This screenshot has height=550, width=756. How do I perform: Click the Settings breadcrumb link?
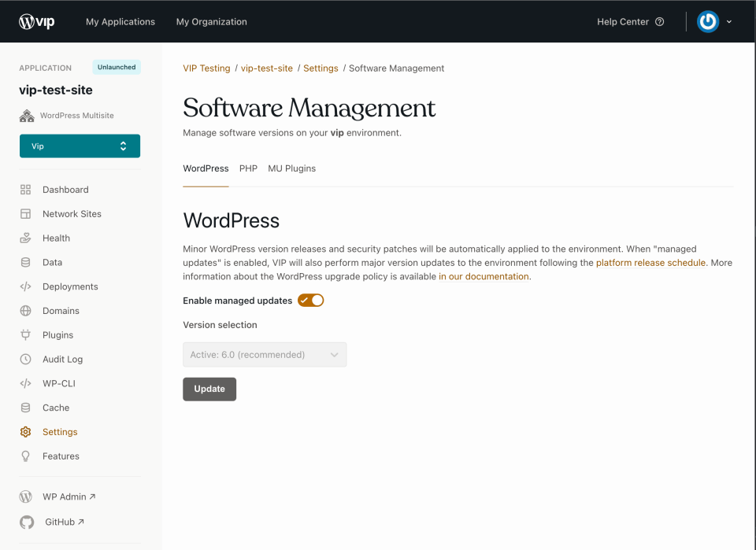click(x=321, y=68)
